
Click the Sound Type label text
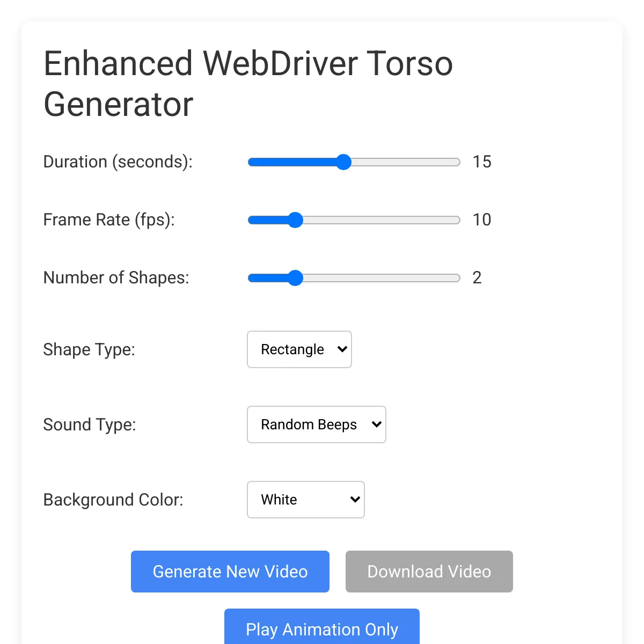[x=90, y=425]
